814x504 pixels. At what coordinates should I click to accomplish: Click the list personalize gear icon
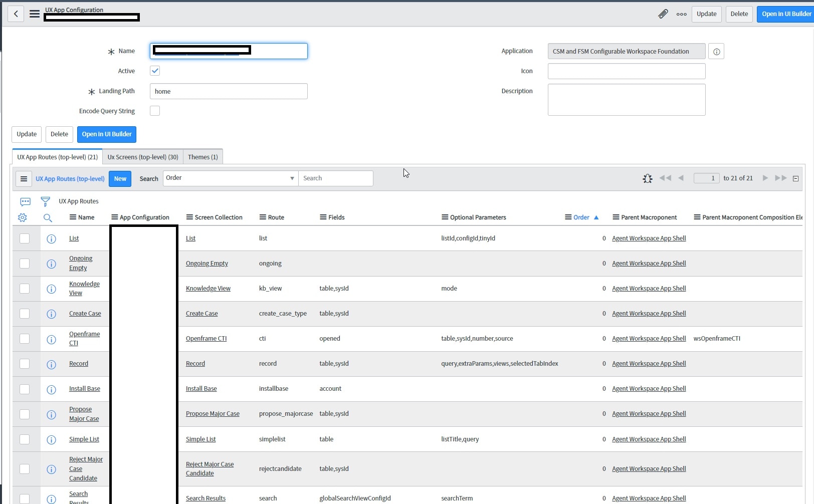tap(22, 217)
